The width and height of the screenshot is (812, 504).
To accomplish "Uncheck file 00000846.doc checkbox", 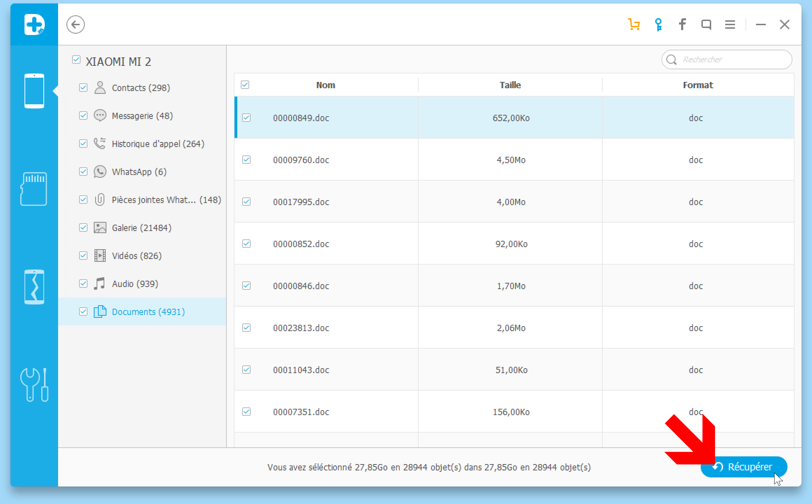I will [x=246, y=286].
